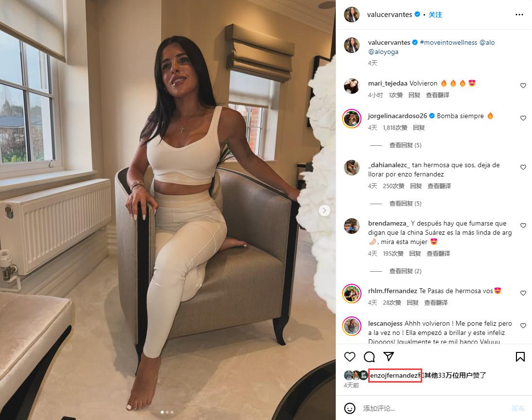Like the post with heart icon
The image size is (532, 420).
(x=350, y=357)
